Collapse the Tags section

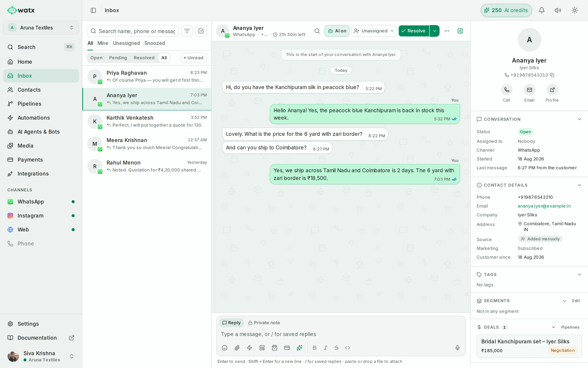(580, 275)
